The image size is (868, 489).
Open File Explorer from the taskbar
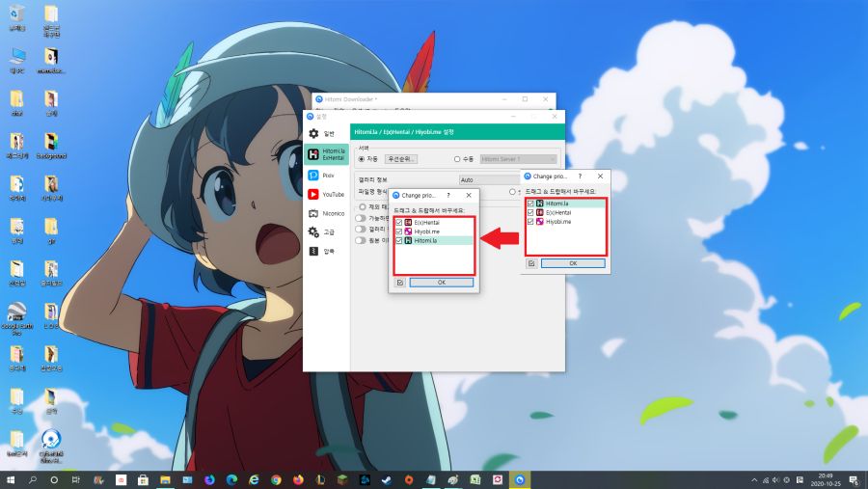pyautogui.click(x=165, y=480)
